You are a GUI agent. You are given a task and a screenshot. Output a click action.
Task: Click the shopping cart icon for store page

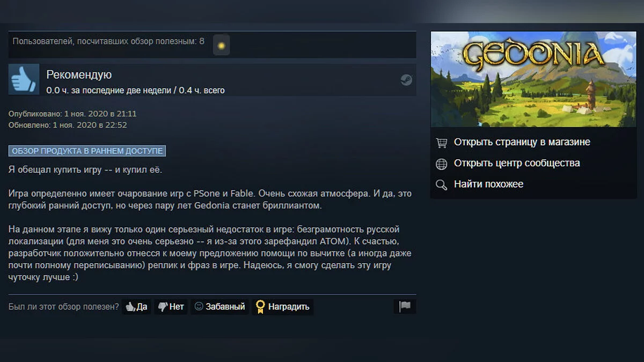(x=441, y=143)
